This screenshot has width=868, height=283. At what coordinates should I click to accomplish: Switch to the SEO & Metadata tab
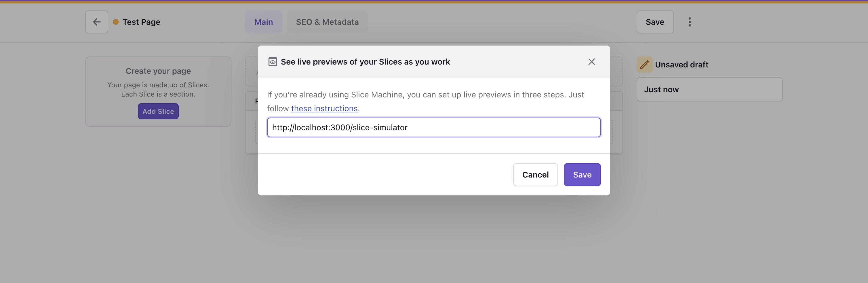327,22
